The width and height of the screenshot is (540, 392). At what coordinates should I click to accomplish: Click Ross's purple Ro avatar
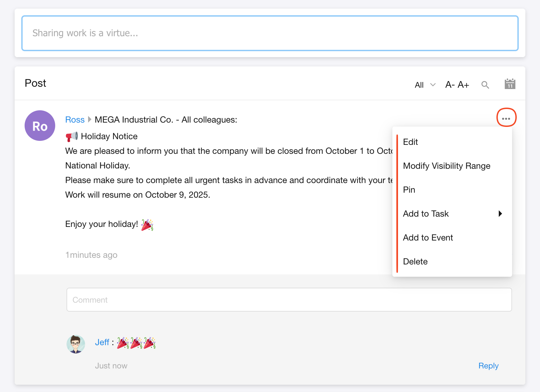coord(40,126)
